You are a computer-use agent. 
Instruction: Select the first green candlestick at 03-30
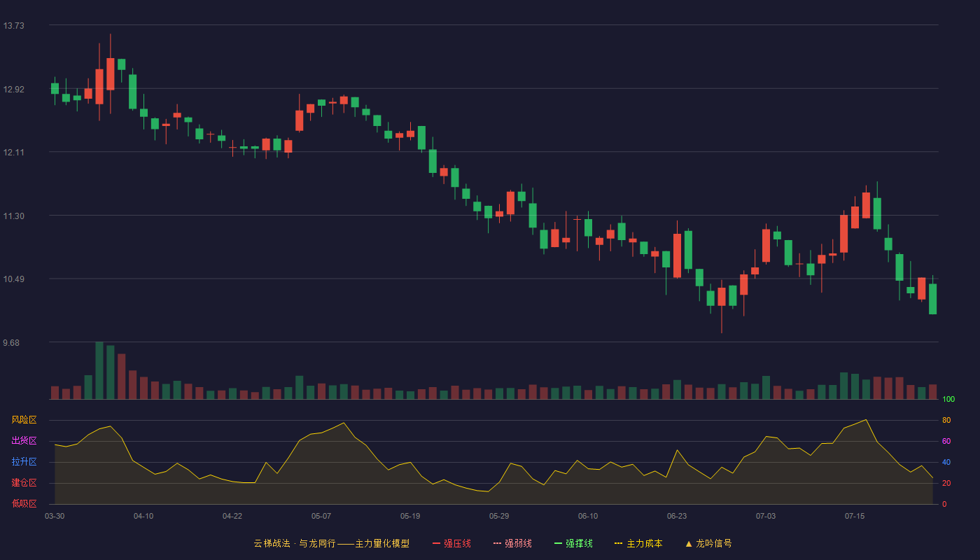[x=55, y=88]
